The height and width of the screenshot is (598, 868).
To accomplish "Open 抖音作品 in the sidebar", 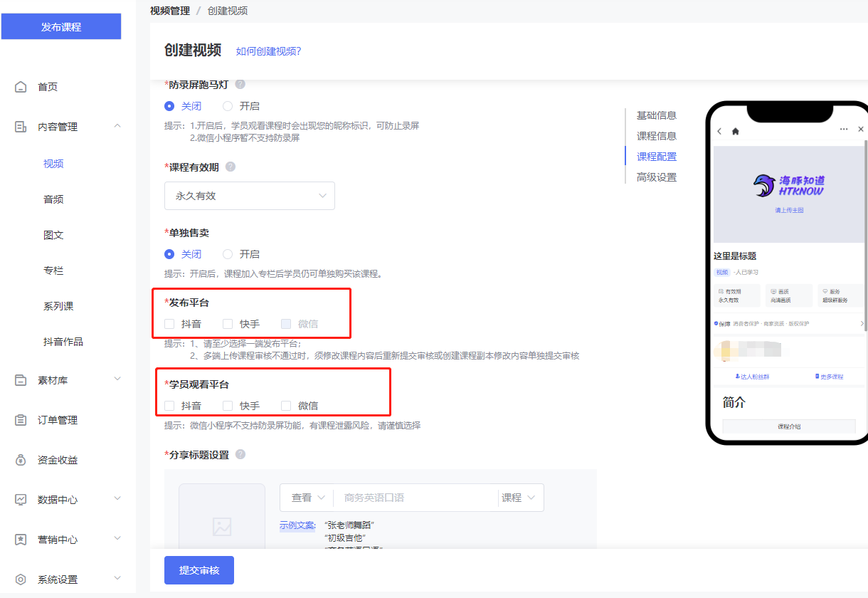I will pyautogui.click(x=63, y=342).
